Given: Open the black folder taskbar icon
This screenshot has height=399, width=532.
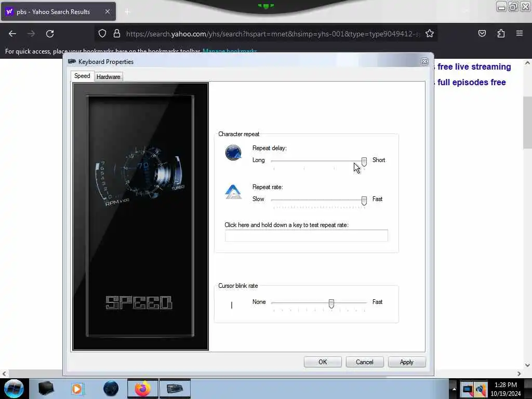Looking at the screenshot, I should coord(46,389).
